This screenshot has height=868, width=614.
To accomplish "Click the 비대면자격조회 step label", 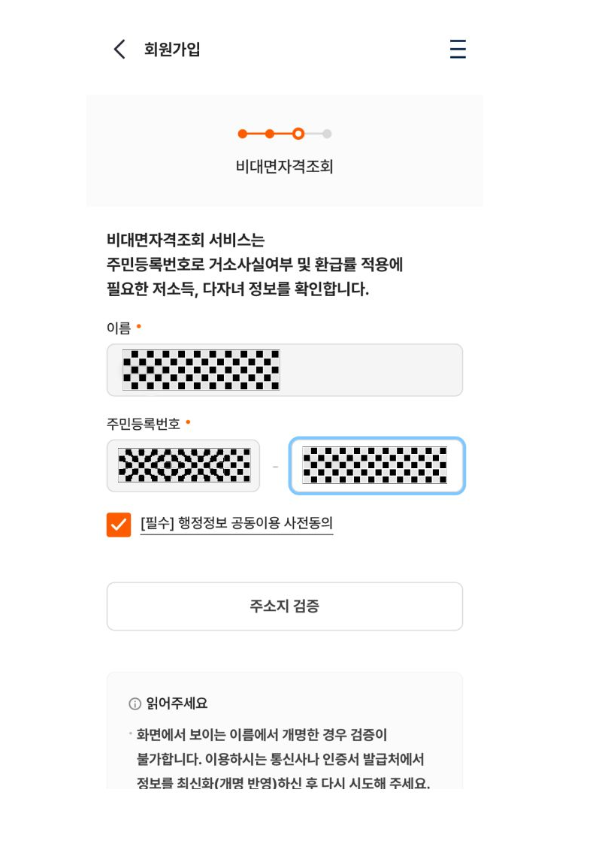I will point(284,167).
